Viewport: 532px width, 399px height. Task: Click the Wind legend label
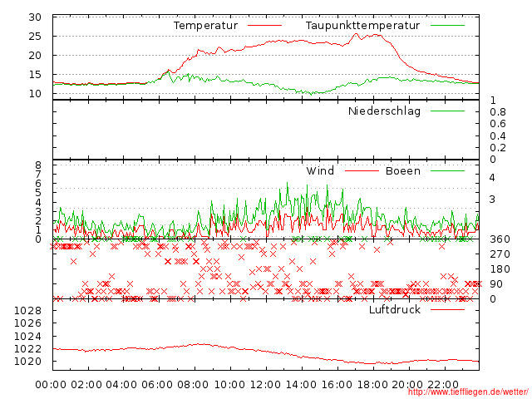pos(320,170)
